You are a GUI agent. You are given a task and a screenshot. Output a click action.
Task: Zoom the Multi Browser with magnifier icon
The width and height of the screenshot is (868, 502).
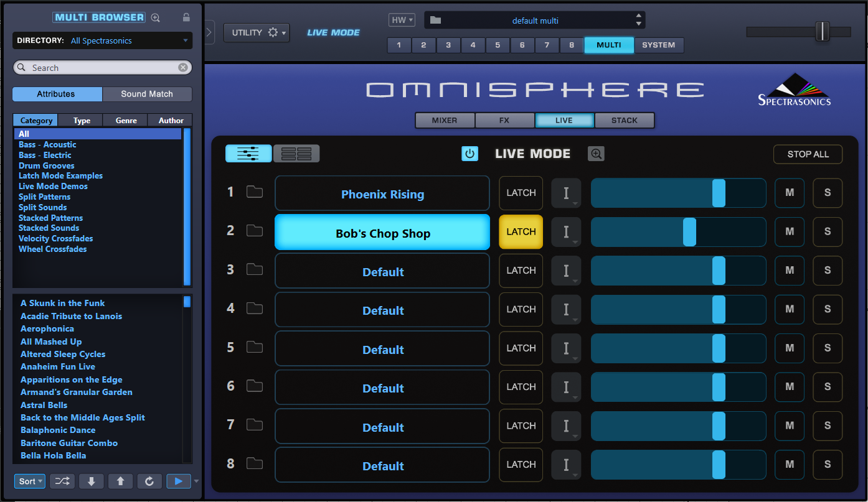[x=156, y=18]
